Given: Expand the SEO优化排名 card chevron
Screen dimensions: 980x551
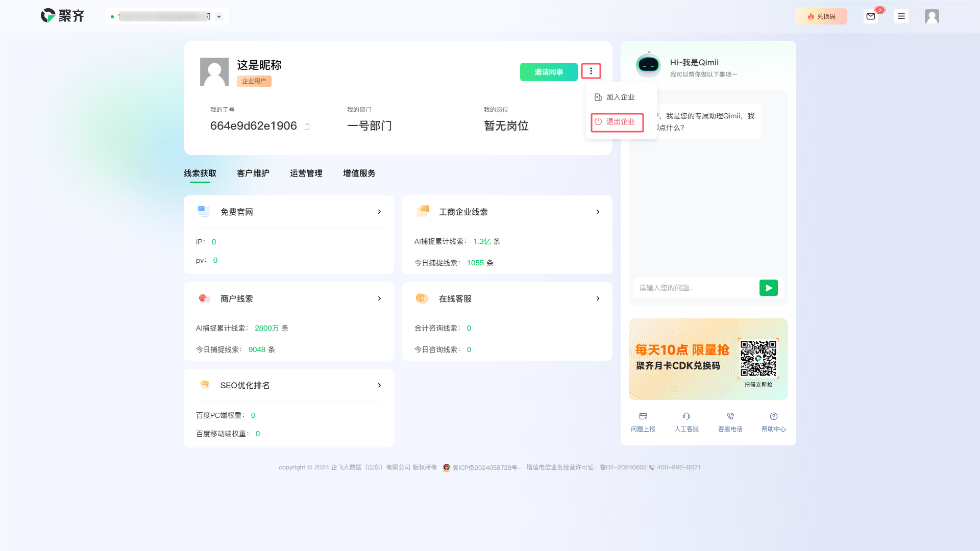Looking at the screenshot, I should point(379,385).
